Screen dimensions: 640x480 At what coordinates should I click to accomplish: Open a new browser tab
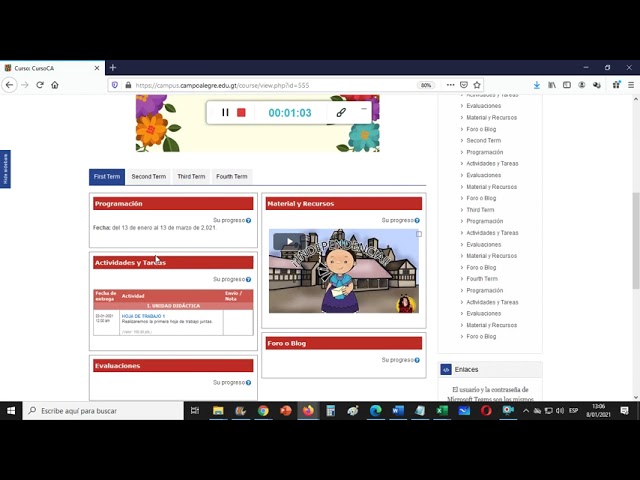coord(113,68)
